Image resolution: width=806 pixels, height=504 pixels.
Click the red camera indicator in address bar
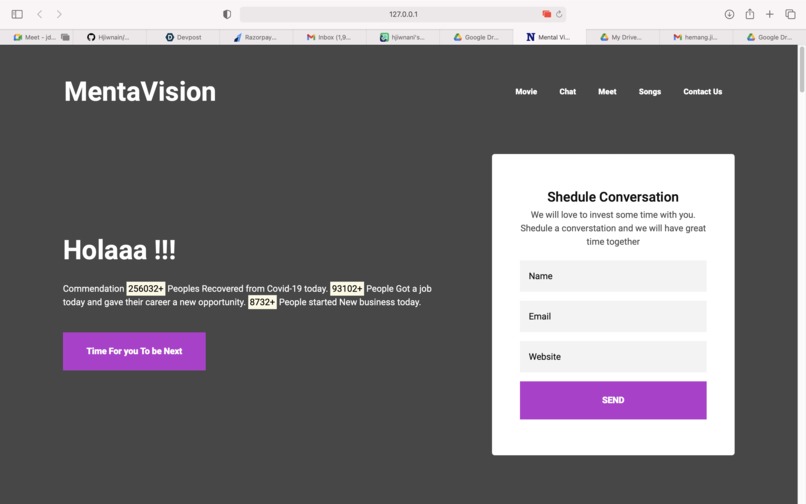click(x=546, y=14)
